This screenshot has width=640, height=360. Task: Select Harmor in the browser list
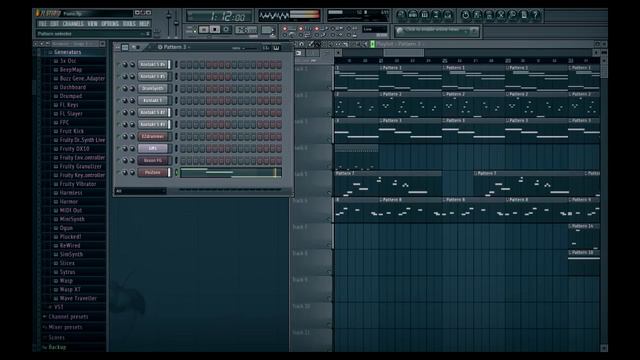68,202
